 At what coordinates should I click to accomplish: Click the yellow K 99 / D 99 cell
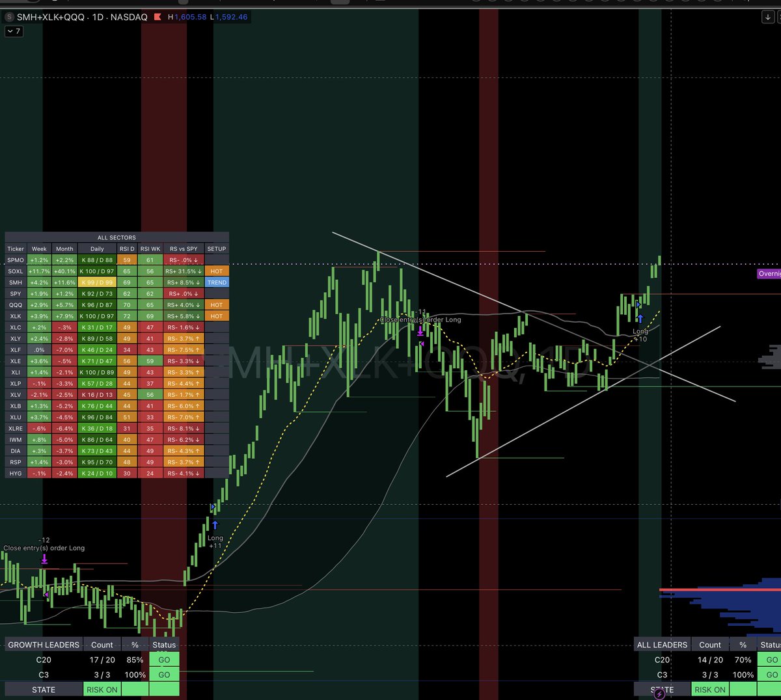(97, 282)
